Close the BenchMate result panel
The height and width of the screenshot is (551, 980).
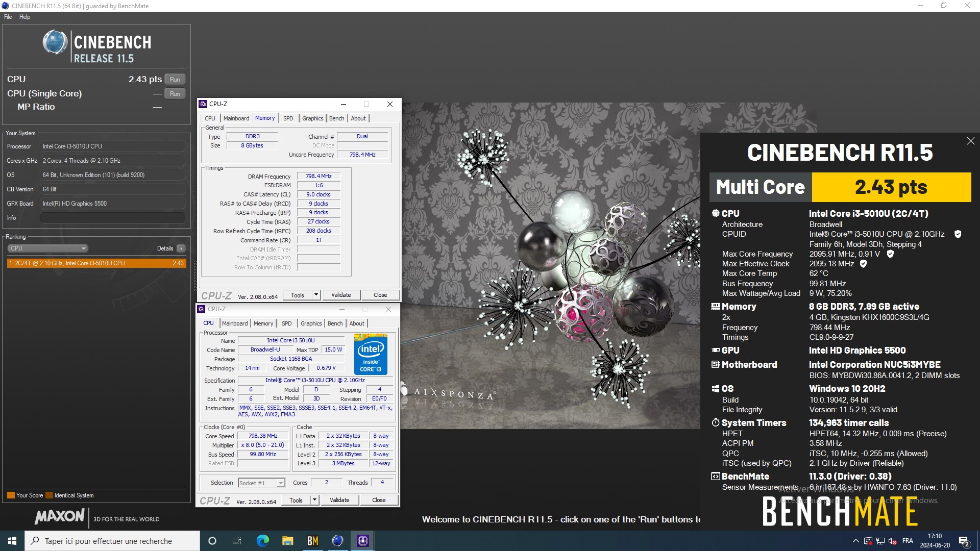point(970,141)
